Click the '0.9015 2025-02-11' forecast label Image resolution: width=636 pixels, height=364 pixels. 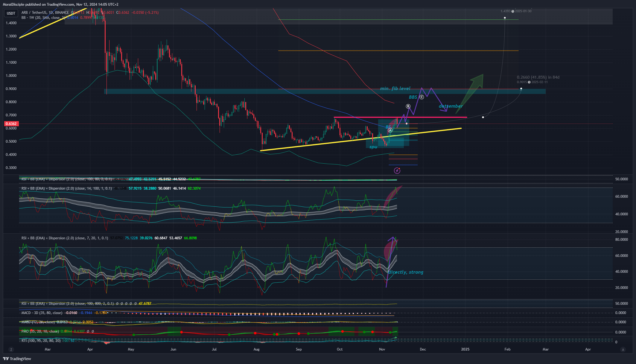pyautogui.click(x=532, y=82)
